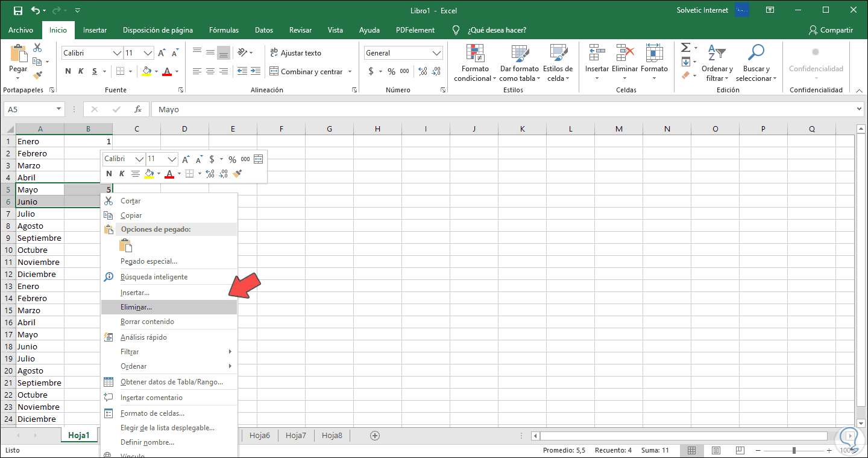Image resolution: width=868 pixels, height=458 pixels.
Task: Add a new sheet with plus button
Action: [x=375, y=435]
